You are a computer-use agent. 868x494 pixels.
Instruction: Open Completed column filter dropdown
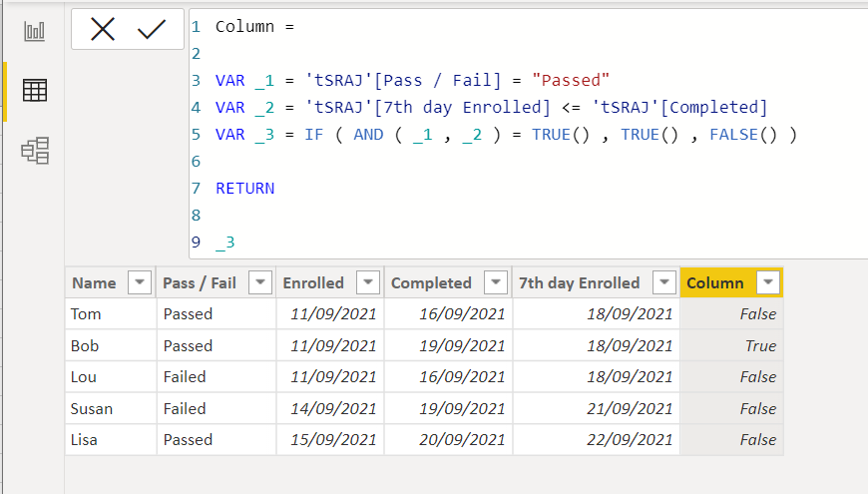point(496,282)
